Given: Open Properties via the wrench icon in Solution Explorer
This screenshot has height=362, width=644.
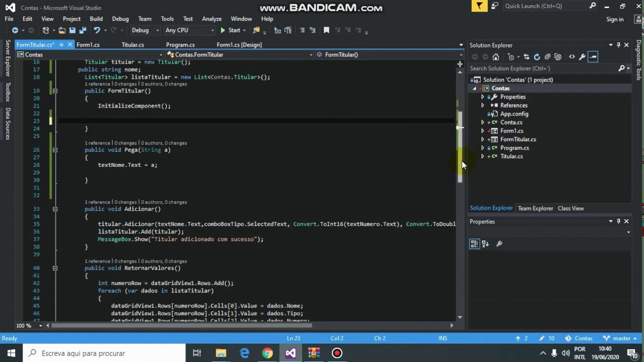Looking at the screenshot, I should click(582, 57).
